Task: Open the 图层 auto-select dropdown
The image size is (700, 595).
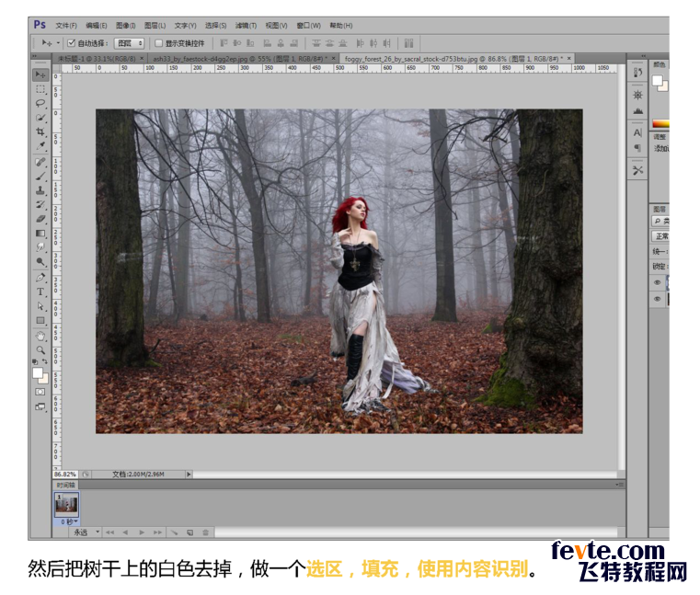Action: point(129,43)
